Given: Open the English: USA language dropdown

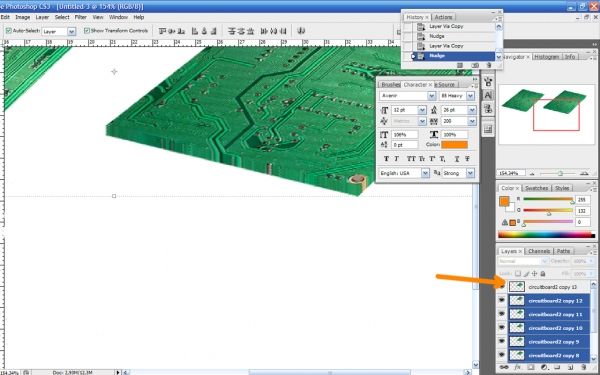Looking at the screenshot, I should point(426,173).
